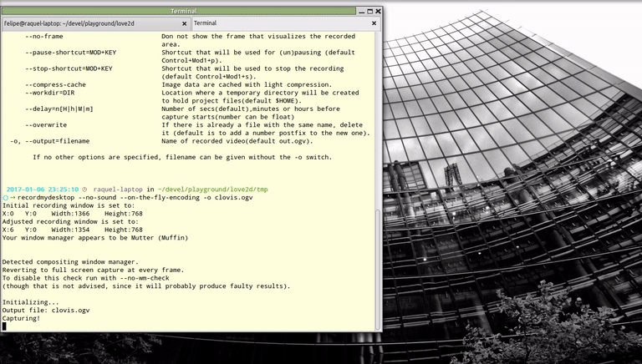Screen dimensions: 642x364
Task: Click 'Name of recorded video(default out.ogv)'
Action: 237,141
